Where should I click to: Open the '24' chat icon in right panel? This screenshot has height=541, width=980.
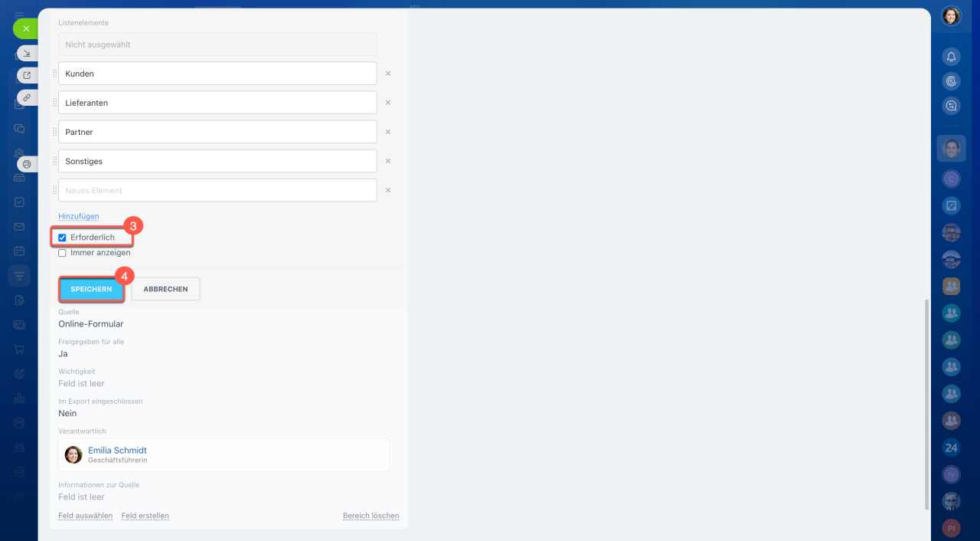(951, 448)
